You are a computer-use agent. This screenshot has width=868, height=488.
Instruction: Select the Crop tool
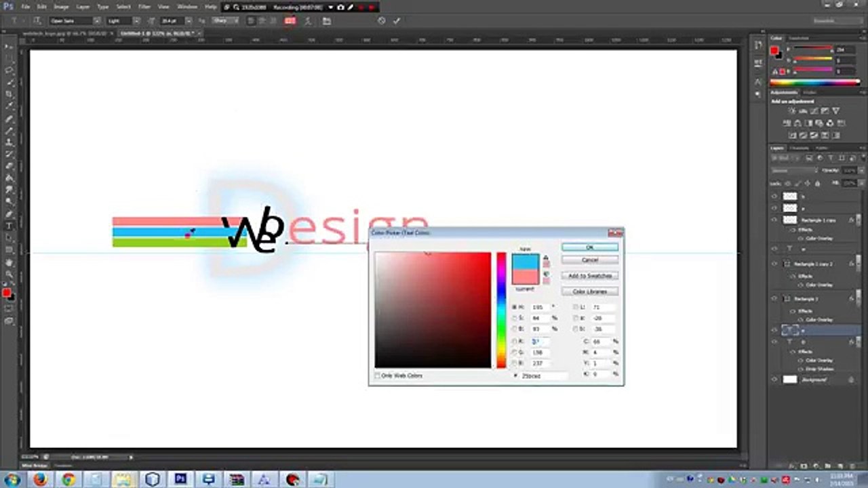click(x=9, y=94)
